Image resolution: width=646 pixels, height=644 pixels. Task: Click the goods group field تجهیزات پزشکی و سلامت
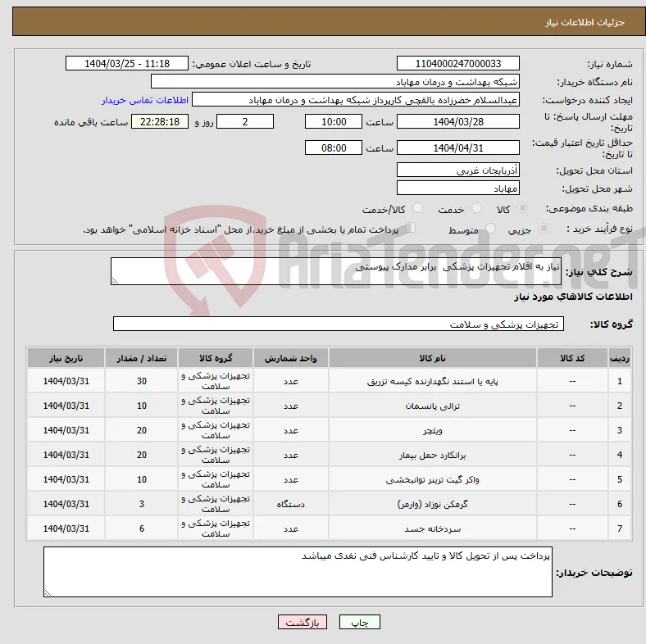(x=339, y=324)
